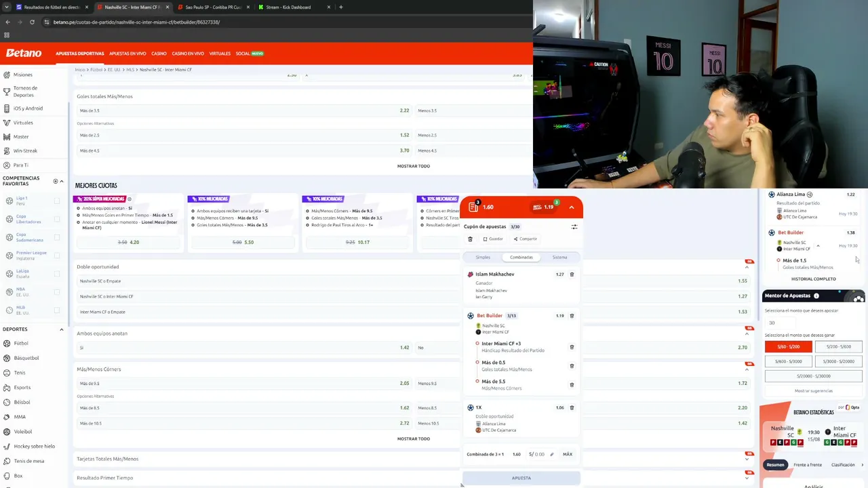Click the MMA sport icon

pyautogui.click(x=6, y=417)
